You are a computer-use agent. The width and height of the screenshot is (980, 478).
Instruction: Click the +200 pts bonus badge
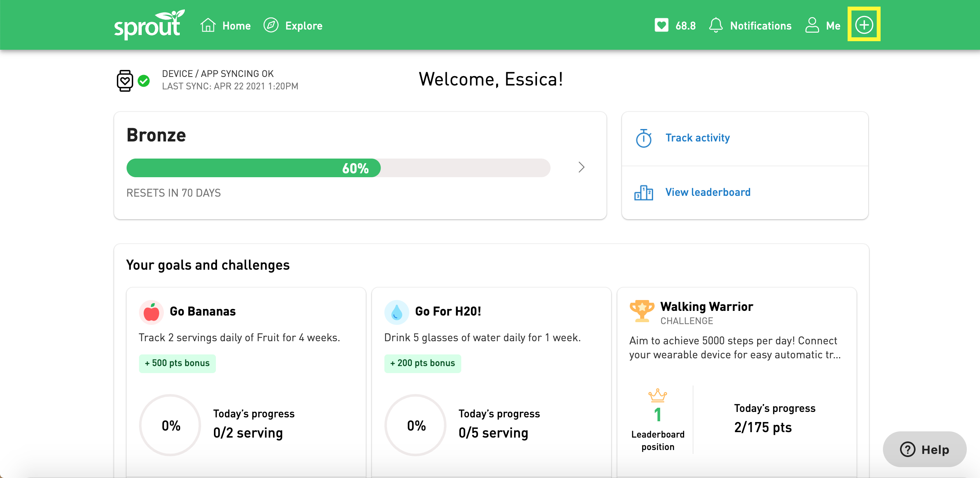[x=422, y=363]
